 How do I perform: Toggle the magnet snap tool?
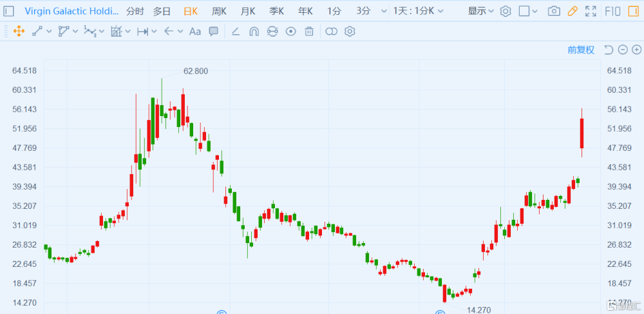pos(254,31)
